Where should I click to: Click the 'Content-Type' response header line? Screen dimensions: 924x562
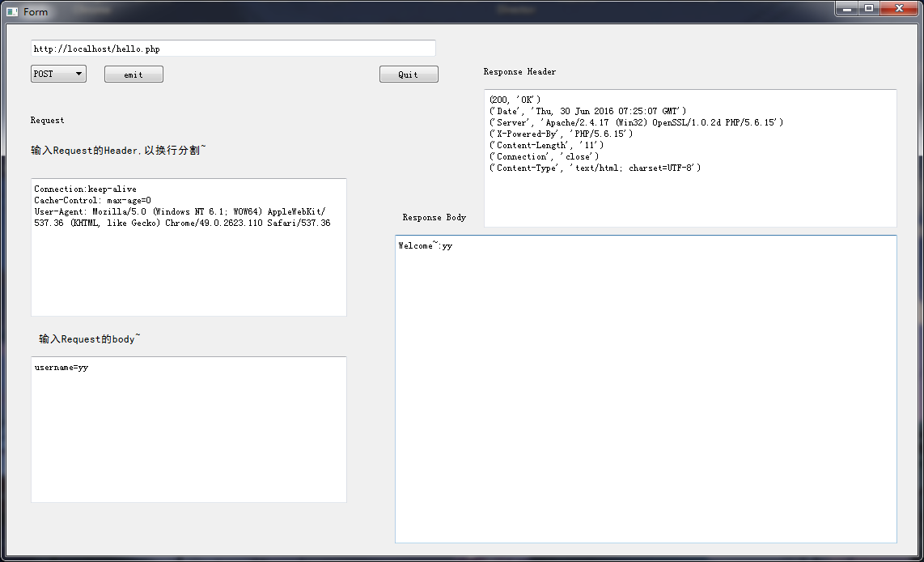(596, 168)
